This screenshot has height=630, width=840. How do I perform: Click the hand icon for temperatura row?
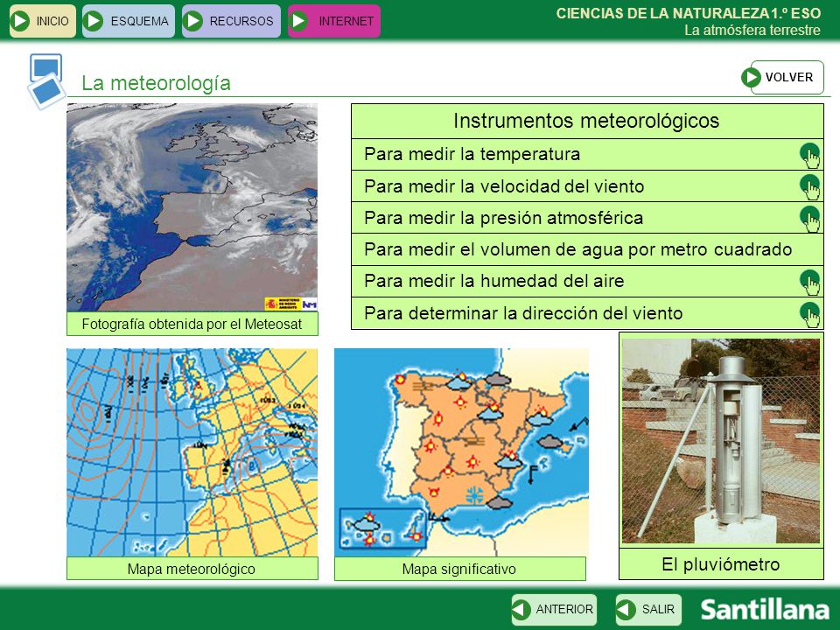point(809,156)
